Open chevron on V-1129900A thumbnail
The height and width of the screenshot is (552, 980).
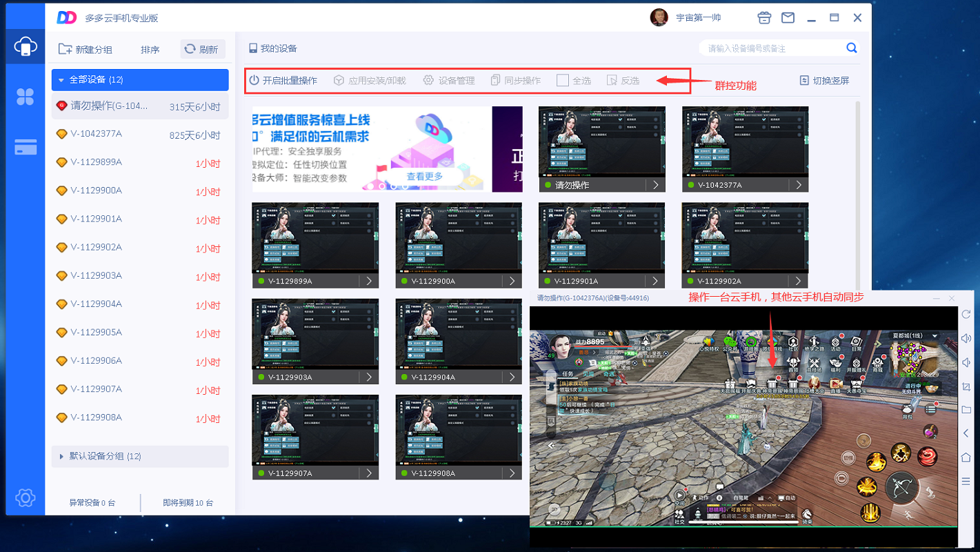(x=512, y=281)
